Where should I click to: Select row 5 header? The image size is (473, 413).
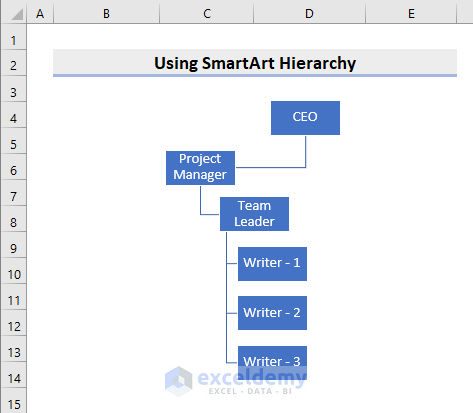(x=14, y=141)
